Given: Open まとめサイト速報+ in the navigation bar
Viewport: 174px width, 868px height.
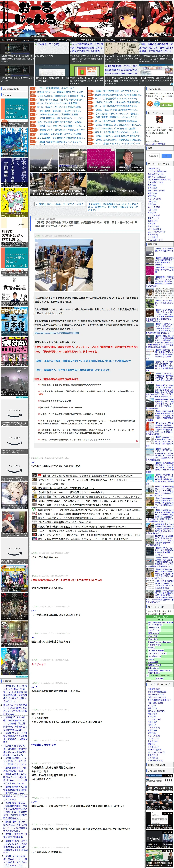Looking at the screenshot, I should [129, 40].
